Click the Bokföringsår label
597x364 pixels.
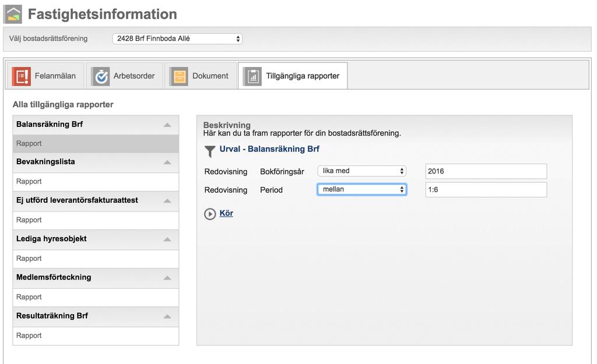coord(282,172)
